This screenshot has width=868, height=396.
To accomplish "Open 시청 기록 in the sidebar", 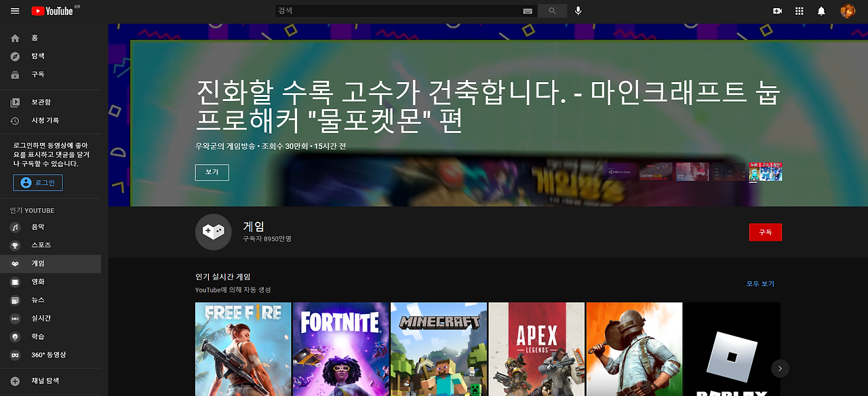I will [50, 121].
